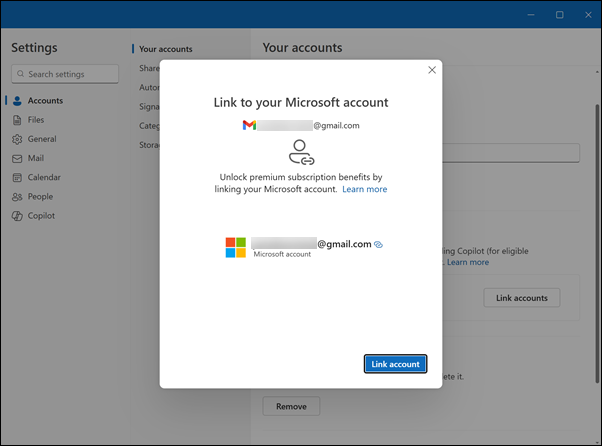The image size is (602, 446).
Task: Click the Link account button
Action: pos(395,364)
